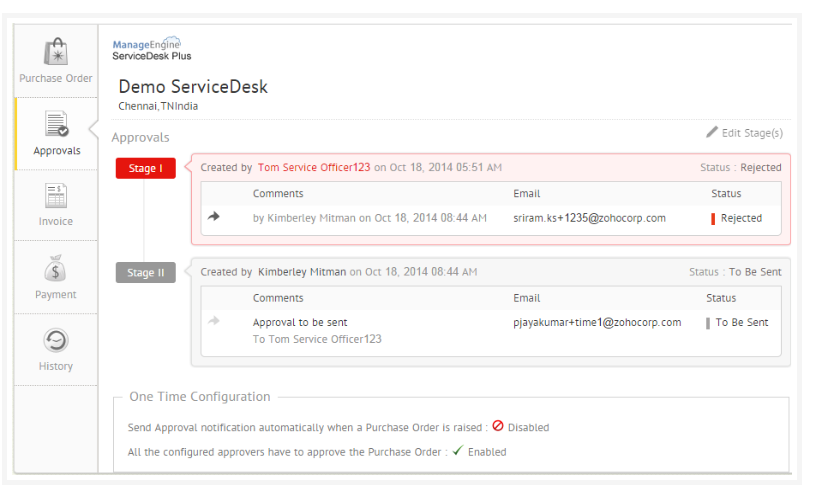Viewport: 814px width, 494px height.
Task: Click the grey Stage II arrow icon
Action: tap(213, 321)
